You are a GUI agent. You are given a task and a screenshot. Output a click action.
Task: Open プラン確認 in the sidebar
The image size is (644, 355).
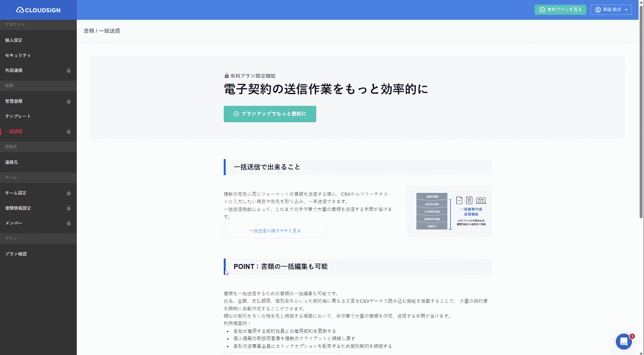[x=16, y=254]
